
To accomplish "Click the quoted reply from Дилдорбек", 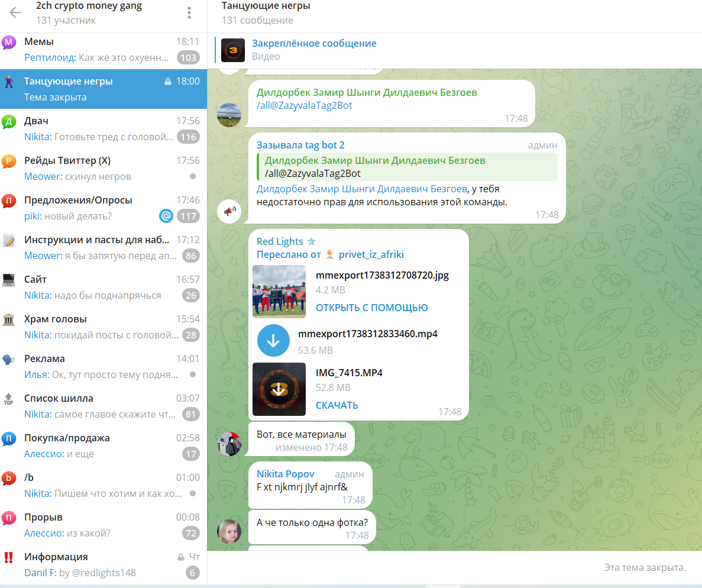I will point(407,167).
